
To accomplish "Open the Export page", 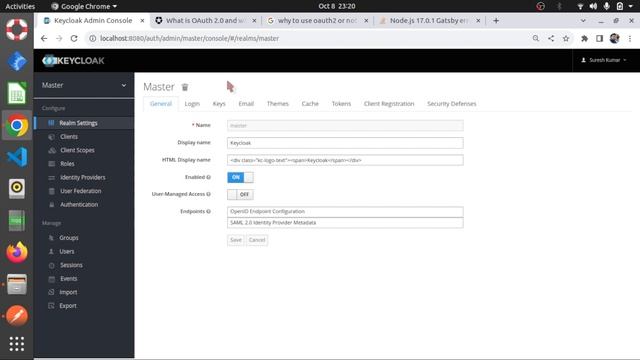I will (68, 306).
